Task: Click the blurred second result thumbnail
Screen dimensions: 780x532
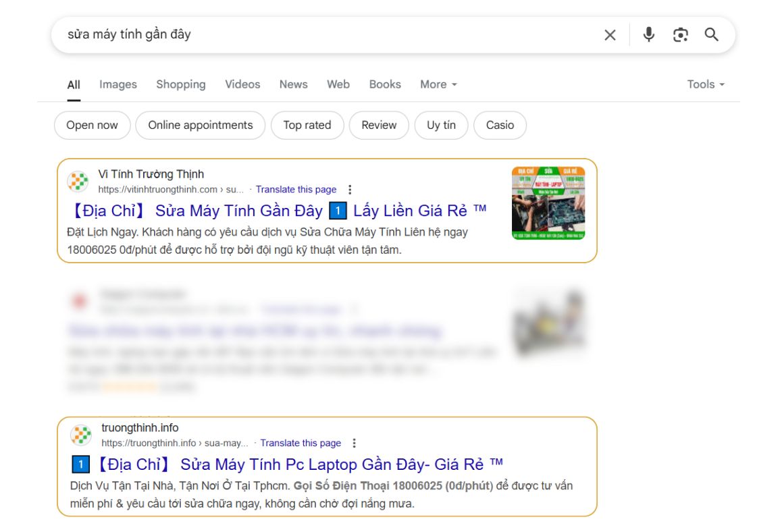Action: coord(548,323)
